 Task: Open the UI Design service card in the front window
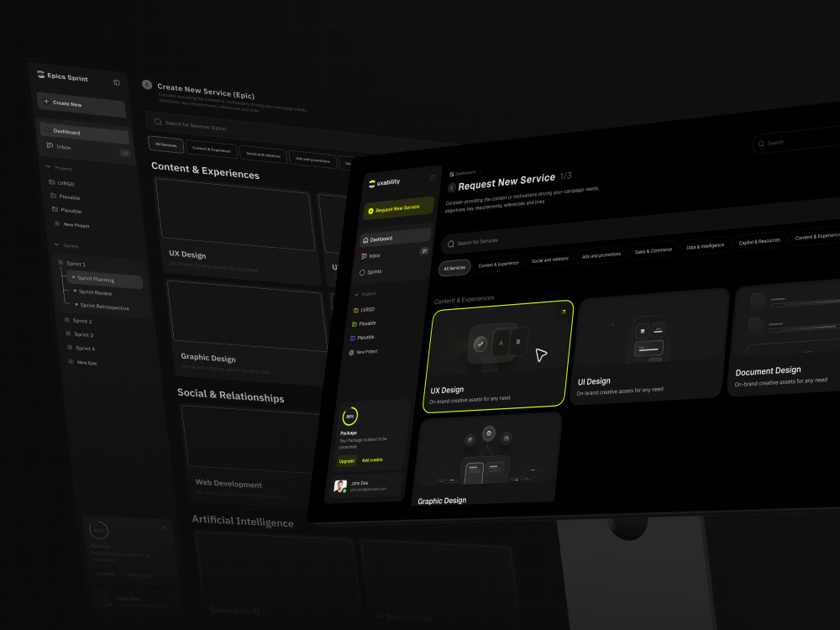click(x=650, y=346)
